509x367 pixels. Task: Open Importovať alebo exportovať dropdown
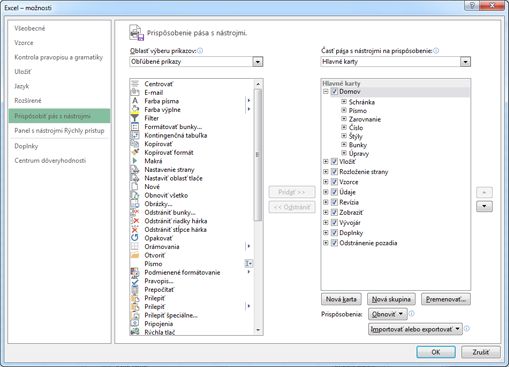pos(415,329)
